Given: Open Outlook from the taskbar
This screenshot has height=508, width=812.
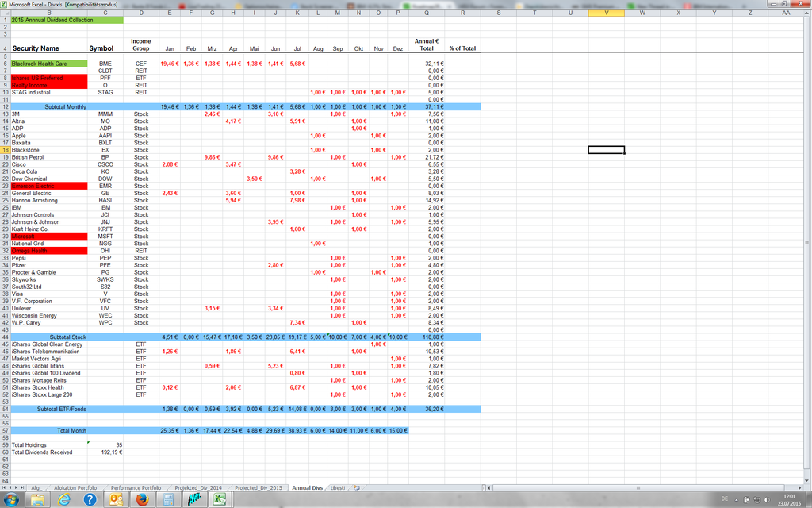Looking at the screenshot, I should (116, 500).
